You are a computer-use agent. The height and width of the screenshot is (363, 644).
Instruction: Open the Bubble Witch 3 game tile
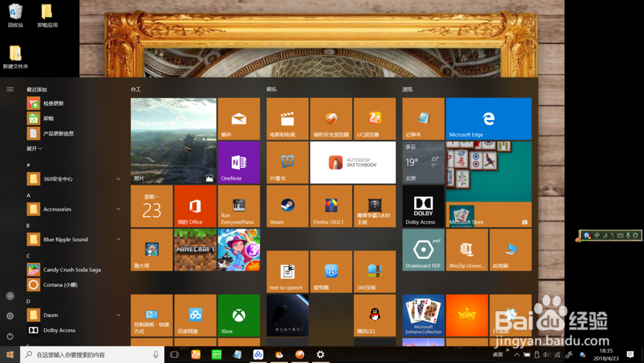click(239, 250)
